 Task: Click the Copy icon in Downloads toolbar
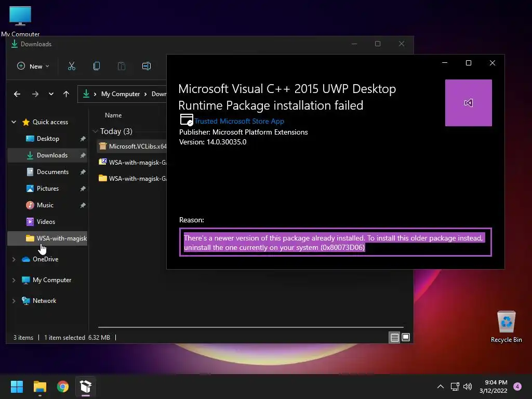(96, 66)
